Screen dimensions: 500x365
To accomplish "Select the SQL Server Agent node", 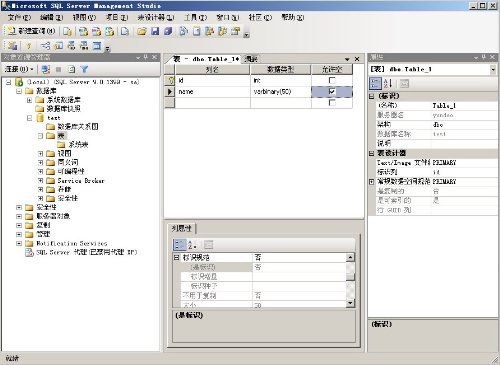I will tap(86, 252).
